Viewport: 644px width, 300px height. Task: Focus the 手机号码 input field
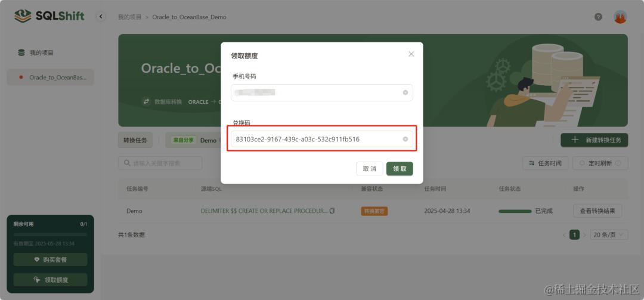click(x=322, y=92)
